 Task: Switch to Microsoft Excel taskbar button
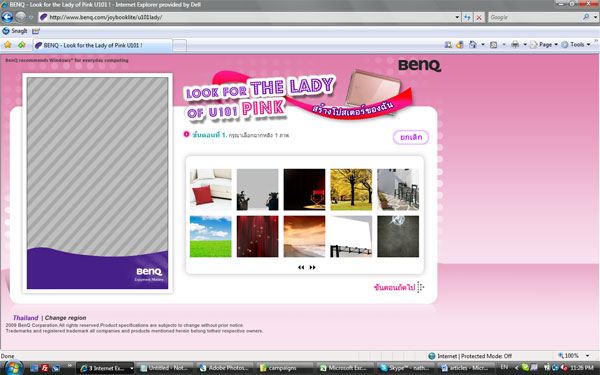pos(345,368)
